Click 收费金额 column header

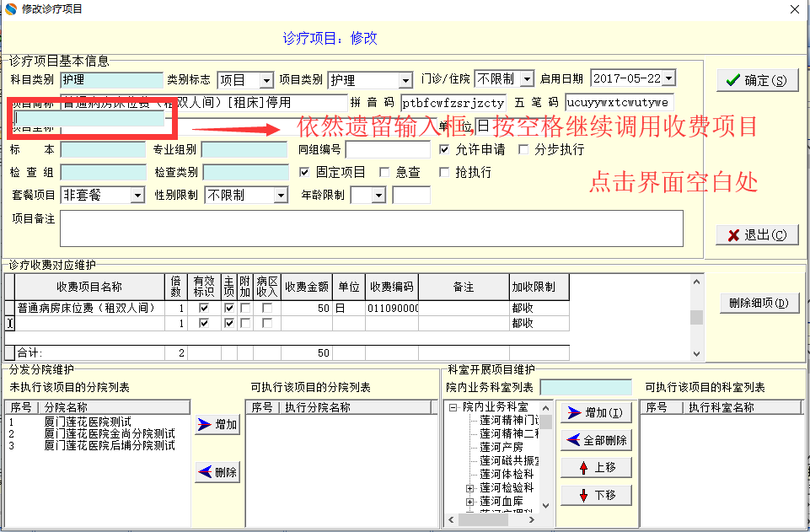click(x=307, y=287)
